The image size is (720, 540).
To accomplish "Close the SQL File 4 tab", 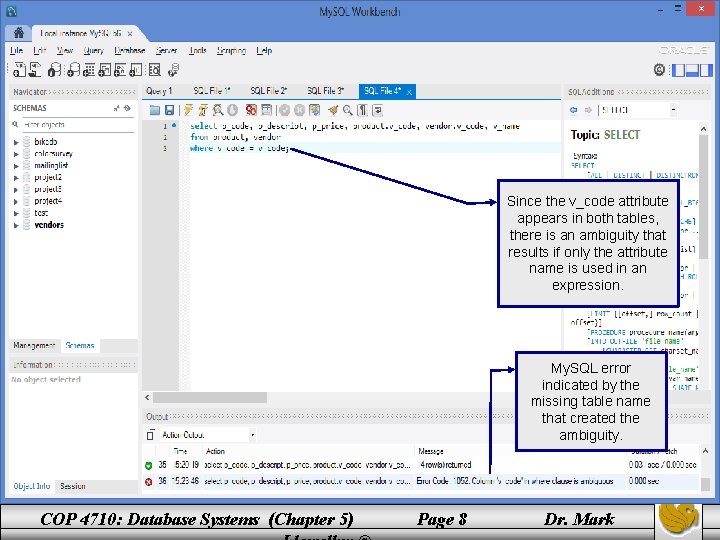I will (409, 92).
